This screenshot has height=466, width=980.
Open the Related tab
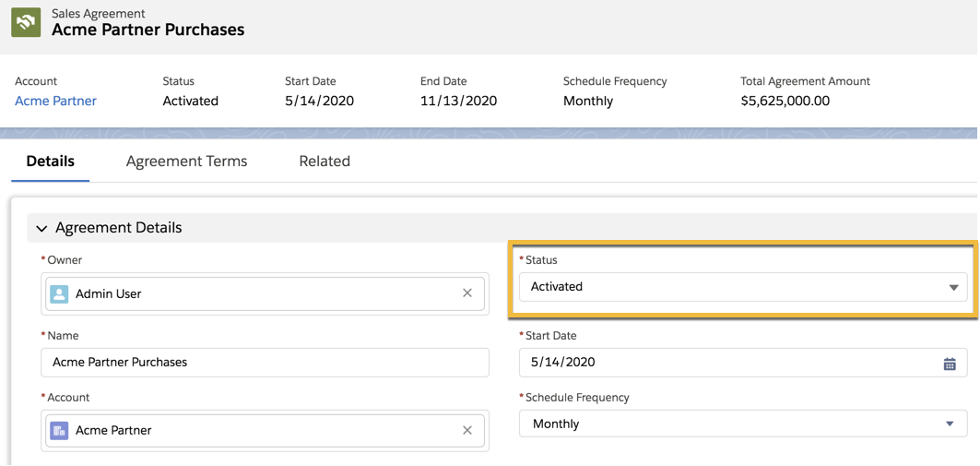click(x=325, y=161)
